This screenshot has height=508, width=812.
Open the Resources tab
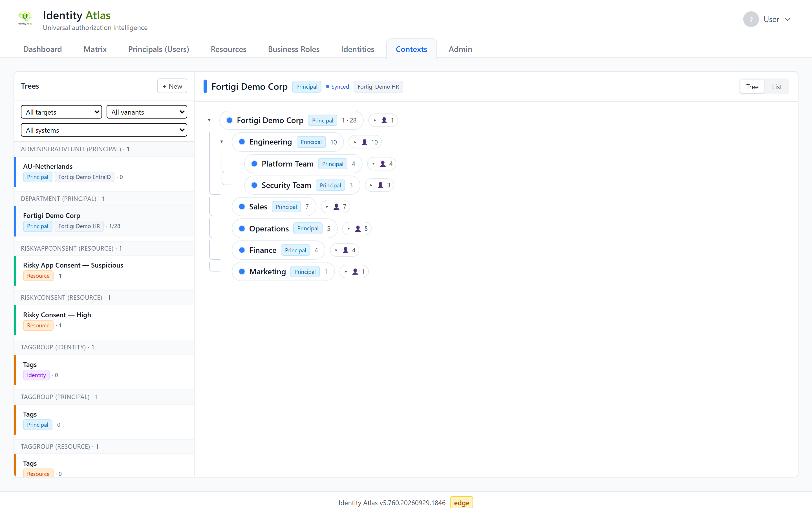[x=228, y=49]
